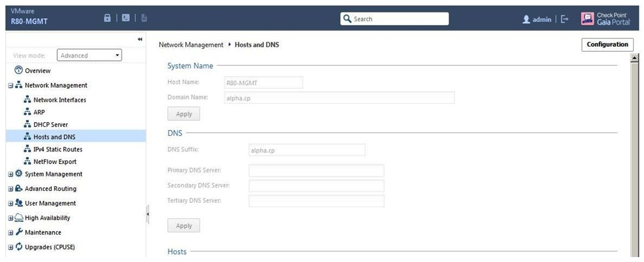Open the View mode Advanced dropdown

pos(89,56)
